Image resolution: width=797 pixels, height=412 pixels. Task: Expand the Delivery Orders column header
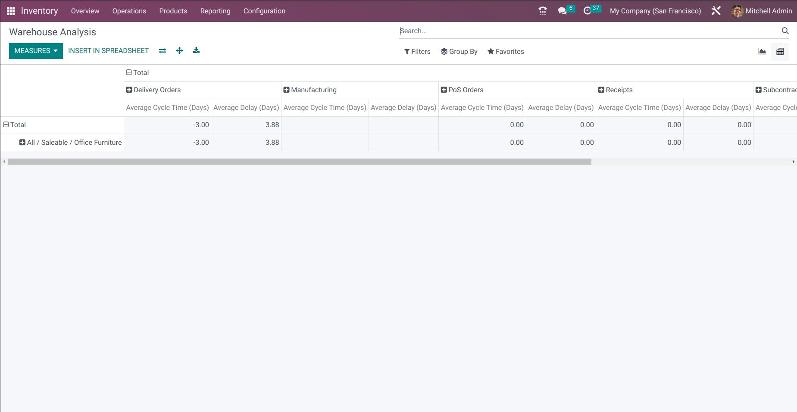(153, 90)
